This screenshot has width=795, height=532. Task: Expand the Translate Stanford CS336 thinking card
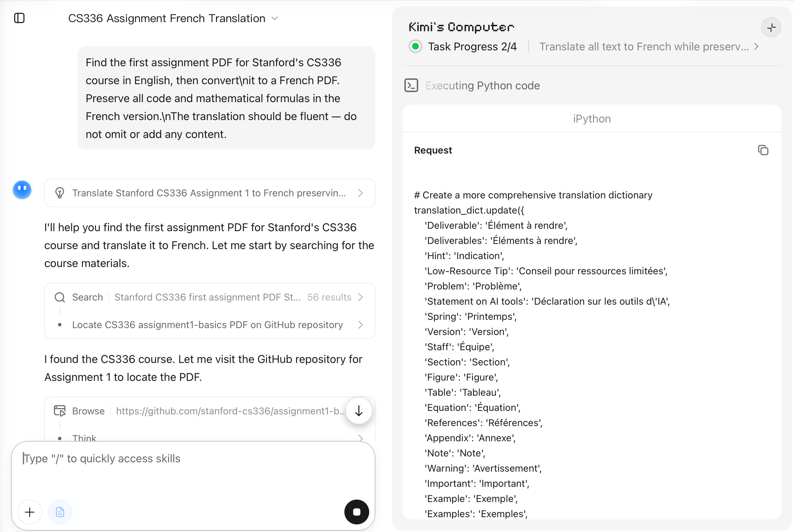pos(210,193)
